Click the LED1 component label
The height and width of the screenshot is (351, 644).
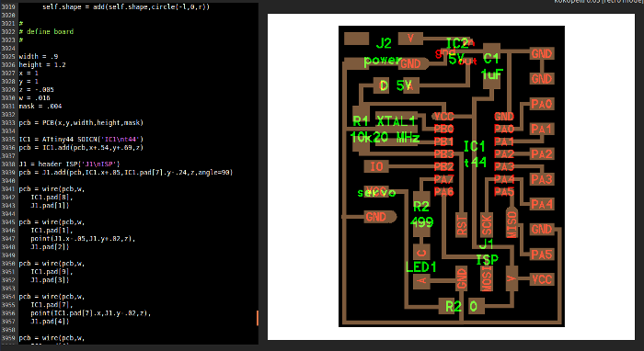[420, 267]
